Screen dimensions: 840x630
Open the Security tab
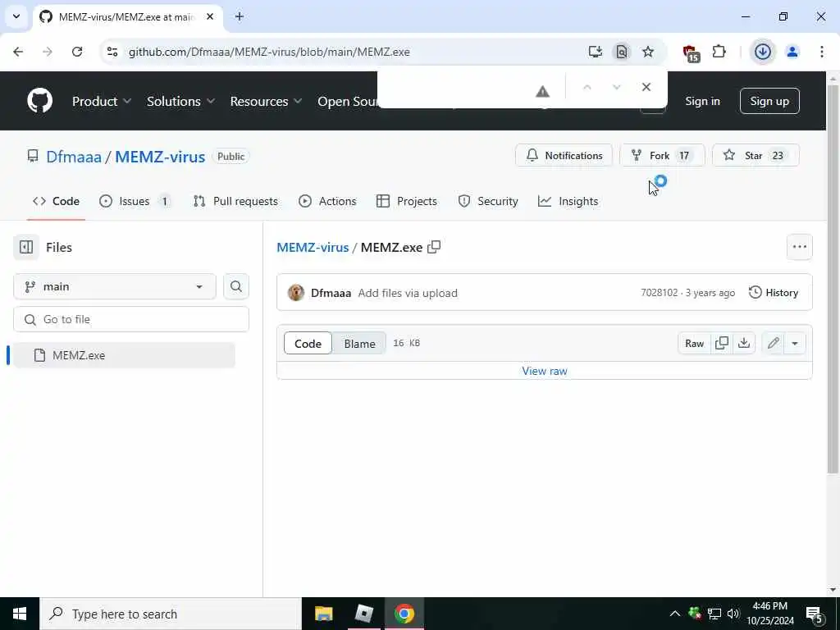pos(488,202)
